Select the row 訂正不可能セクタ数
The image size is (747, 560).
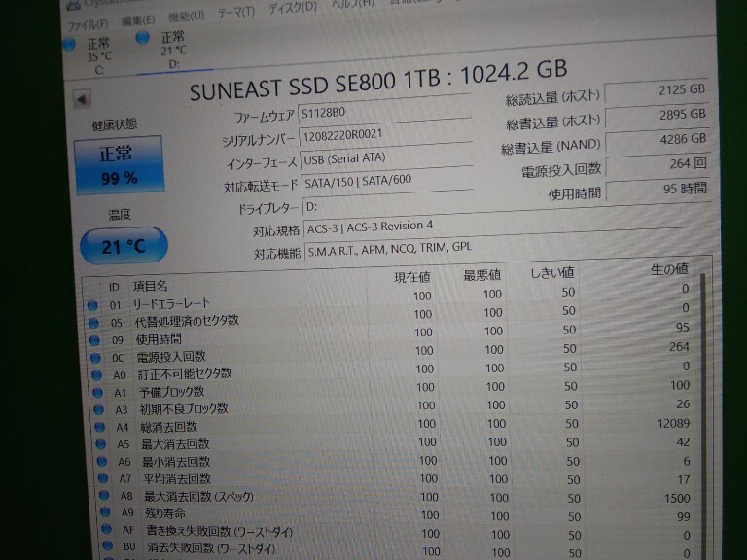[x=392, y=370]
